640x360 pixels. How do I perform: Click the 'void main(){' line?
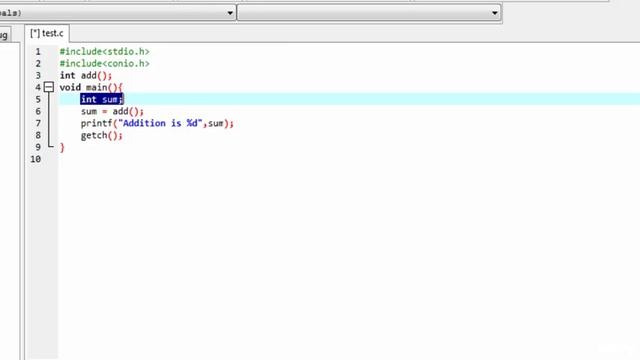(x=91, y=87)
